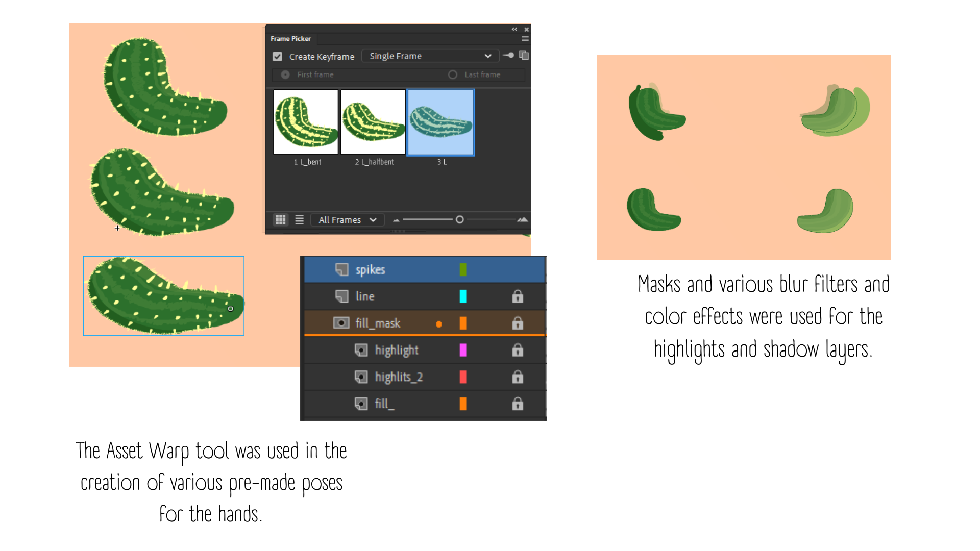This screenshot has width=980, height=551.
Task: Toggle the Create Keyframe checkbox
Action: tap(277, 57)
